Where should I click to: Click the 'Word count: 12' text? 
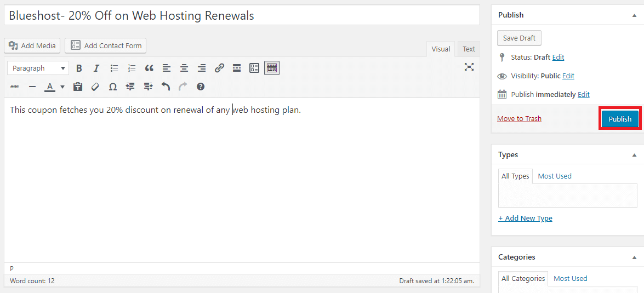coord(32,281)
